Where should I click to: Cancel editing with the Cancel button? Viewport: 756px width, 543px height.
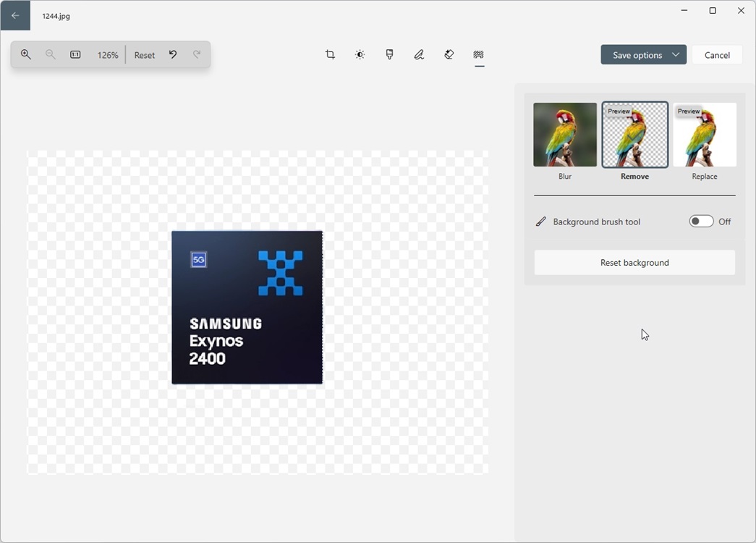[717, 54]
